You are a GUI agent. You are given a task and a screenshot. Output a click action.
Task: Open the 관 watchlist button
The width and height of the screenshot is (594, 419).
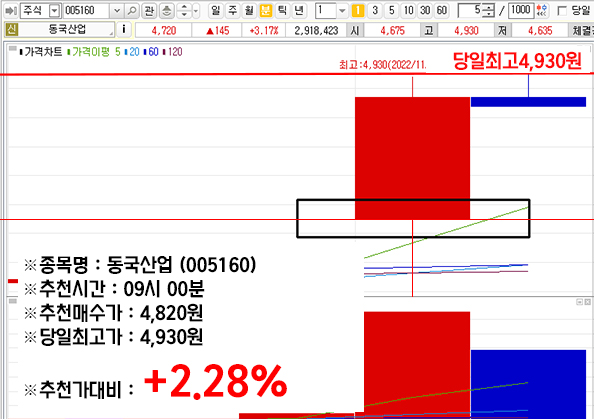pos(149,11)
